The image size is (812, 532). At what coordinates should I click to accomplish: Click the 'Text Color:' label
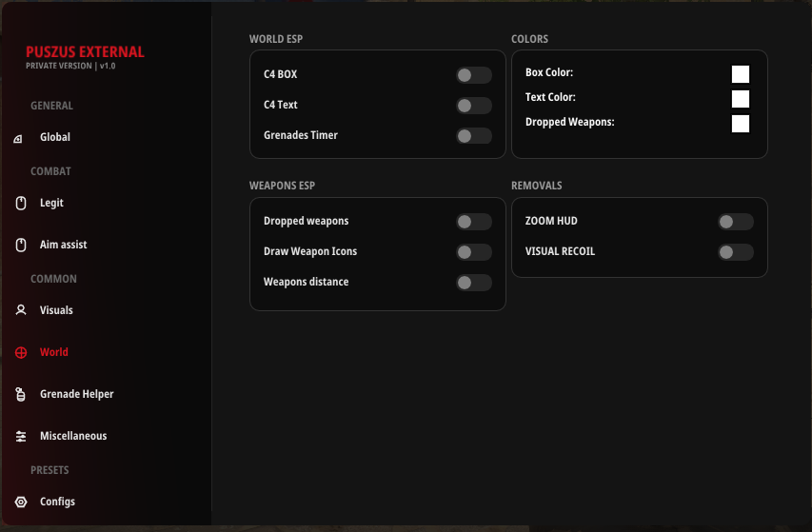coord(550,97)
